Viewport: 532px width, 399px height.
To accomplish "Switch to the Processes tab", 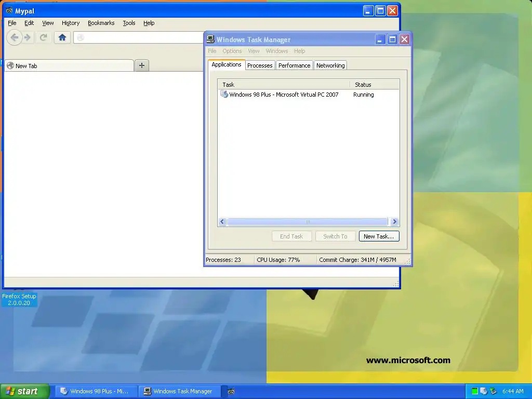I will 260,65.
